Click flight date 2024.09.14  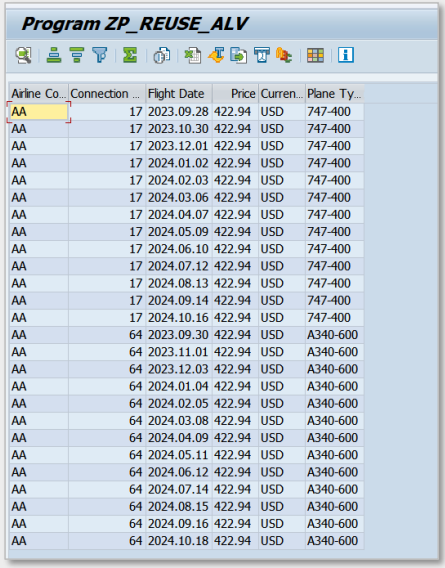179,300
